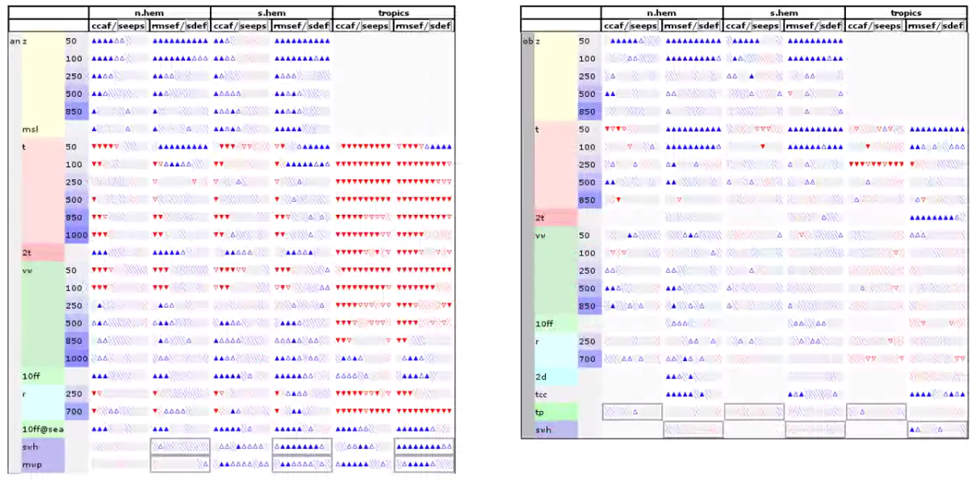Screen dimensions: 980x483
Task: Pick the 700 level cell of r in ob table
Action: point(588,359)
